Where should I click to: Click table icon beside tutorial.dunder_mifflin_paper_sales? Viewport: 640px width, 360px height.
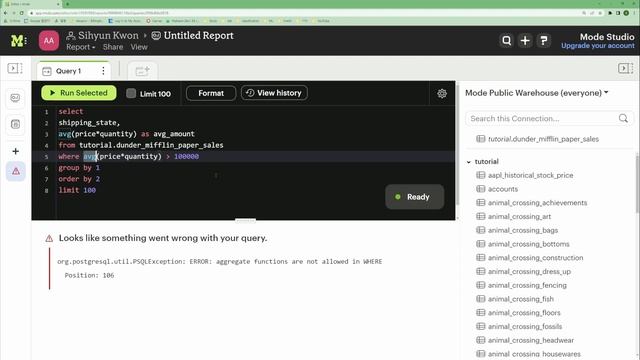click(480, 139)
